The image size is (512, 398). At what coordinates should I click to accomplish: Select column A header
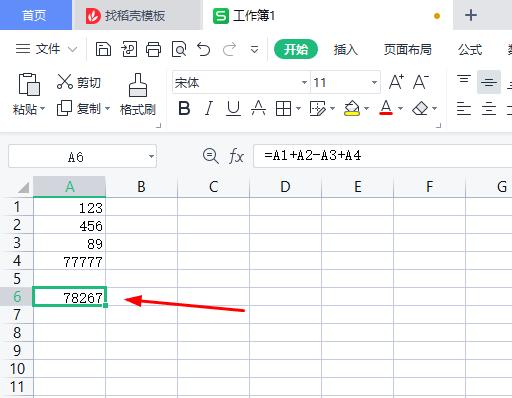[70, 187]
